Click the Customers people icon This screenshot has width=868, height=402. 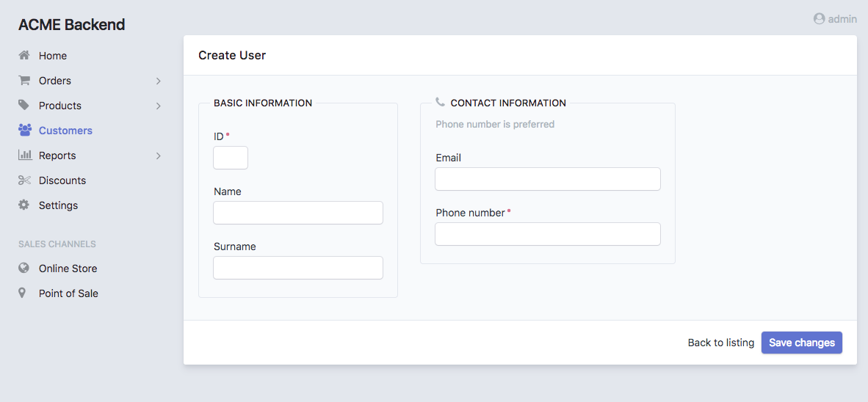(x=25, y=131)
